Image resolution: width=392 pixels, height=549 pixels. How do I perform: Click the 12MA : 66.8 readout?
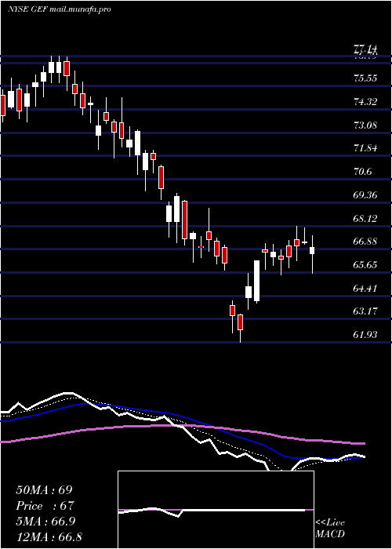point(49,536)
